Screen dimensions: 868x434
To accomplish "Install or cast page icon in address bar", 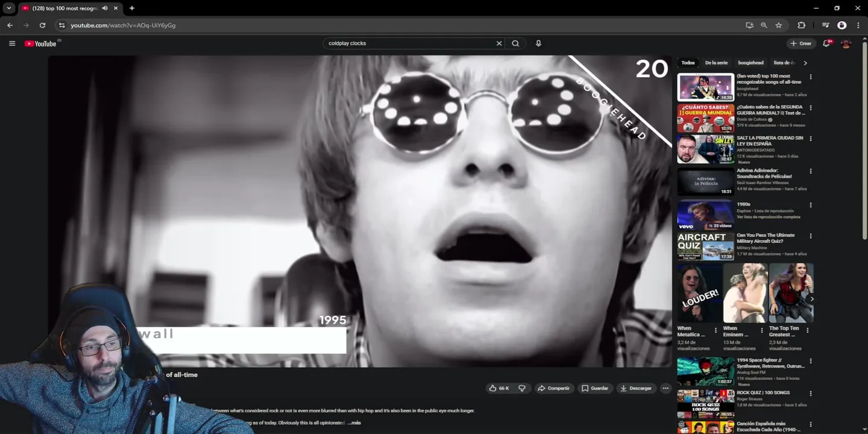I will [749, 25].
